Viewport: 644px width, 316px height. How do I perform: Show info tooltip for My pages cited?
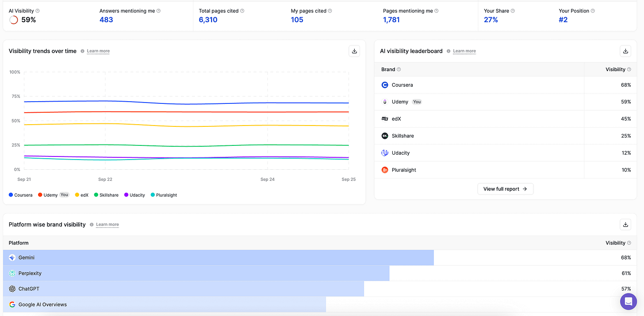coord(330,11)
